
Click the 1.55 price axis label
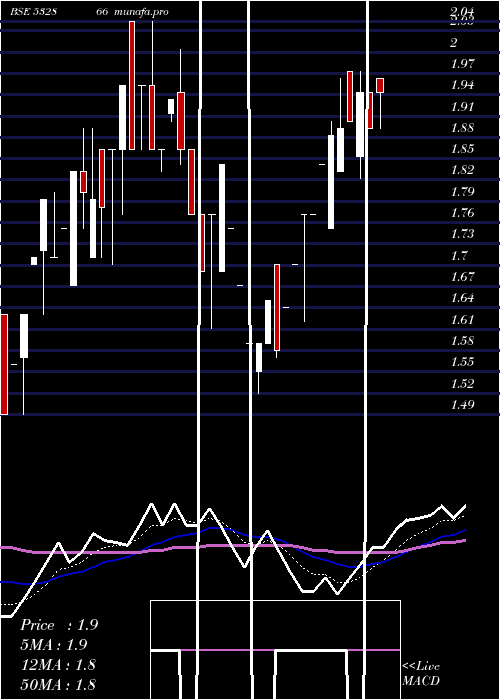click(x=462, y=362)
